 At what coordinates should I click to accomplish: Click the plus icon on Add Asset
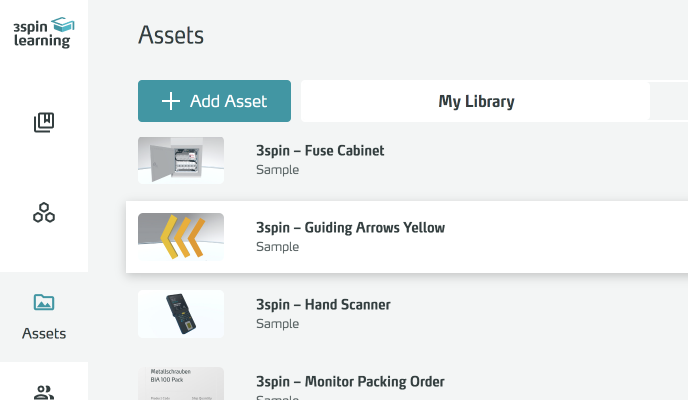pyautogui.click(x=171, y=101)
